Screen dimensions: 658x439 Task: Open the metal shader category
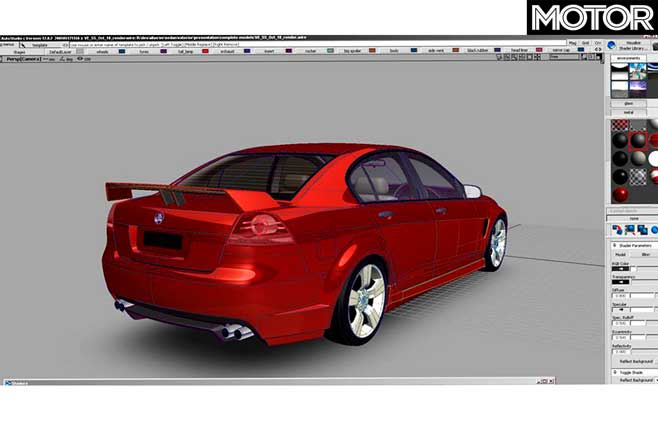click(x=628, y=112)
